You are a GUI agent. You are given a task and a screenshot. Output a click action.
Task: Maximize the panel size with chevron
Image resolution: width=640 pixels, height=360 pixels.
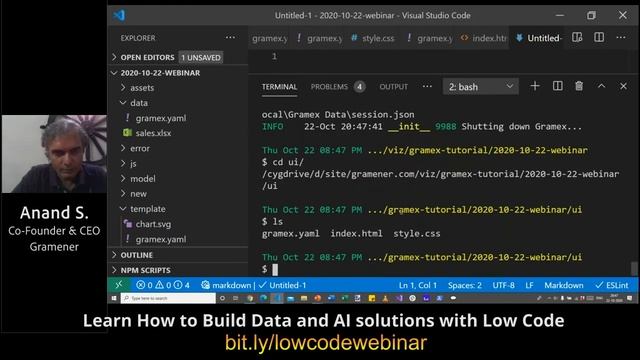(601, 86)
